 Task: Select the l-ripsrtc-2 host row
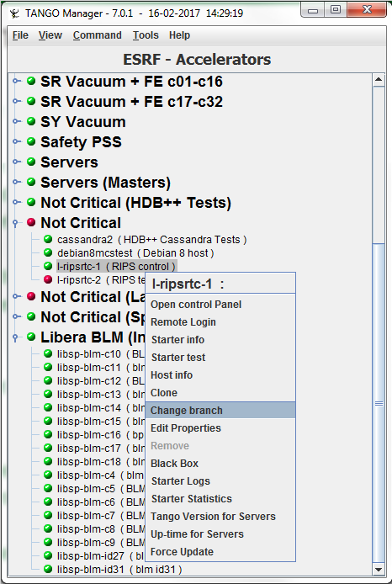pyautogui.click(x=101, y=279)
